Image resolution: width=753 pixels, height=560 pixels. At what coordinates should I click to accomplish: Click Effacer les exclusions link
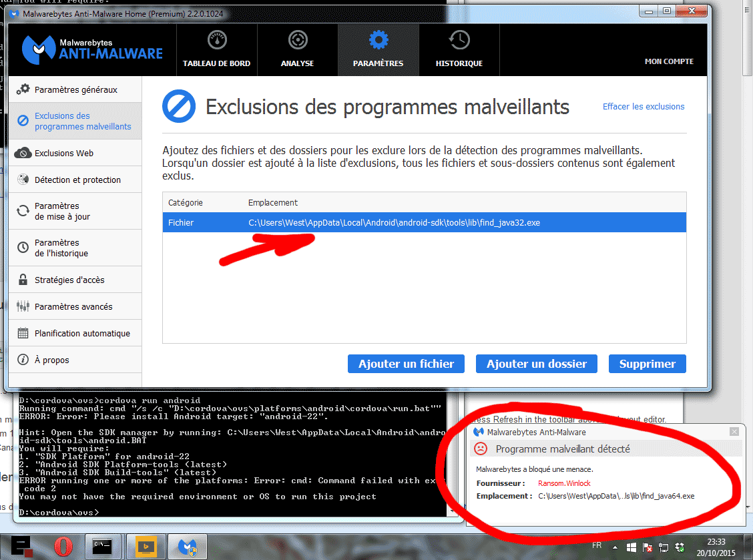click(x=644, y=107)
